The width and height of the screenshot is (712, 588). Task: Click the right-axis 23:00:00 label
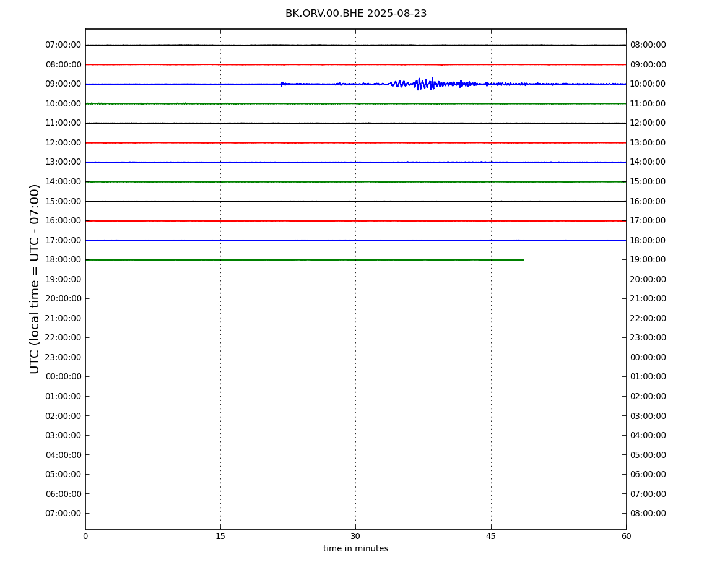coord(648,338)
